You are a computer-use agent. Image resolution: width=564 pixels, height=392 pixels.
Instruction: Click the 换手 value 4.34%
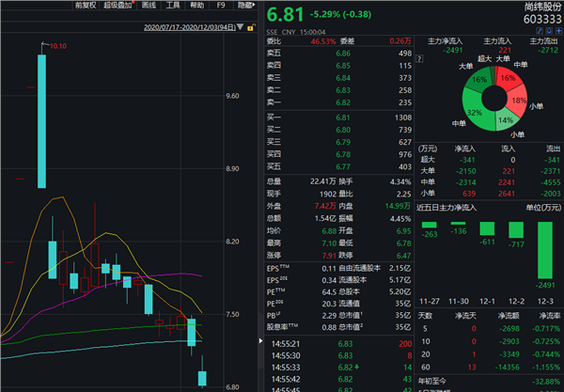(400, 182)
